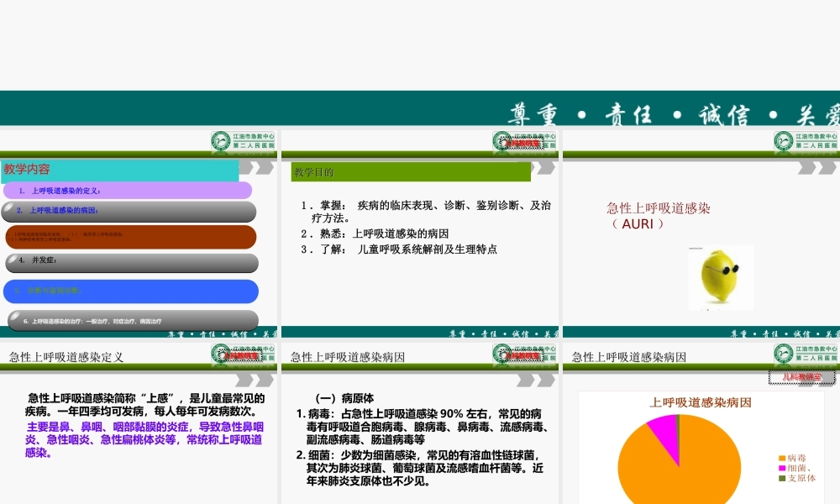Click the red 儿科教研室 stamp label
840x504 pixels.
click(802, 378)
